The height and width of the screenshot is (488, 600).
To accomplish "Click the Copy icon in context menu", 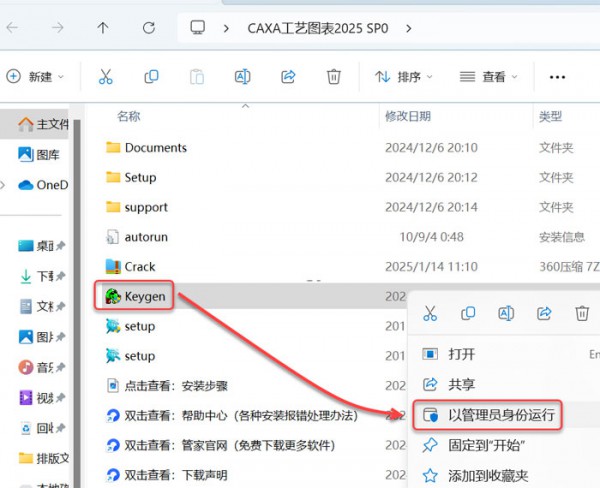I will point(468,313).
